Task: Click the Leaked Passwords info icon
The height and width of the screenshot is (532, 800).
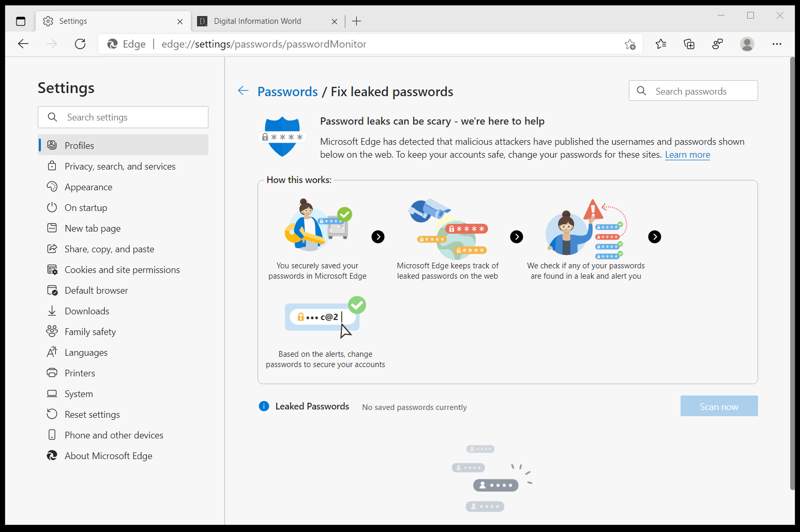Action: (x=264, y=406)
